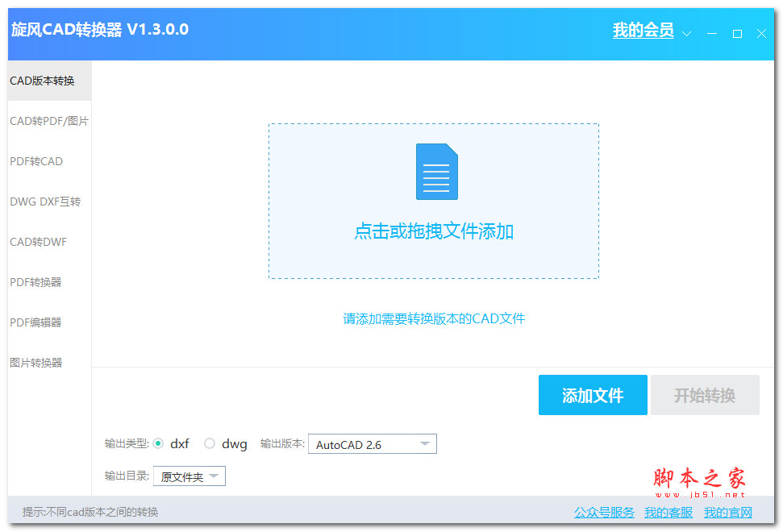Select the dwg output type

[x=209, y=443]
